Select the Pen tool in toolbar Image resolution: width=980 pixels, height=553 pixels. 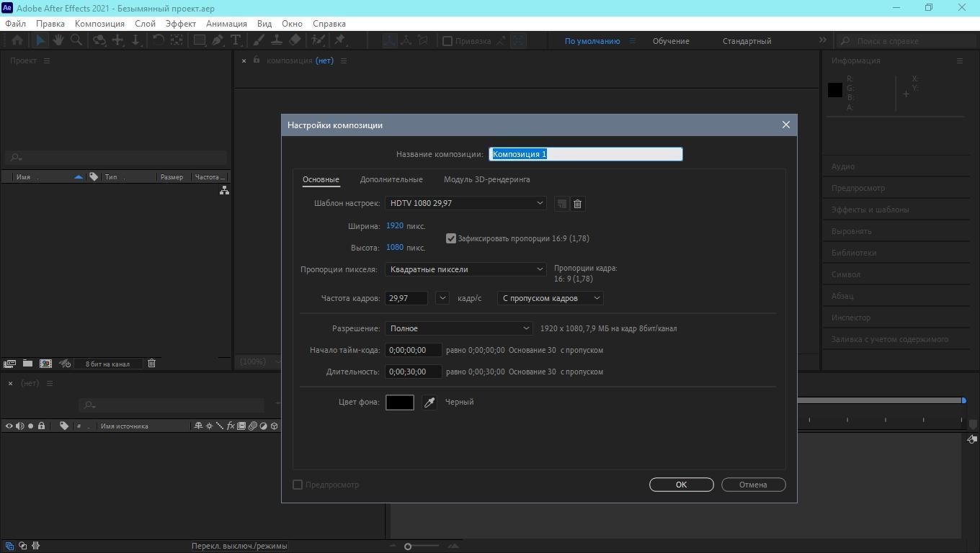[x=218, y=41]
